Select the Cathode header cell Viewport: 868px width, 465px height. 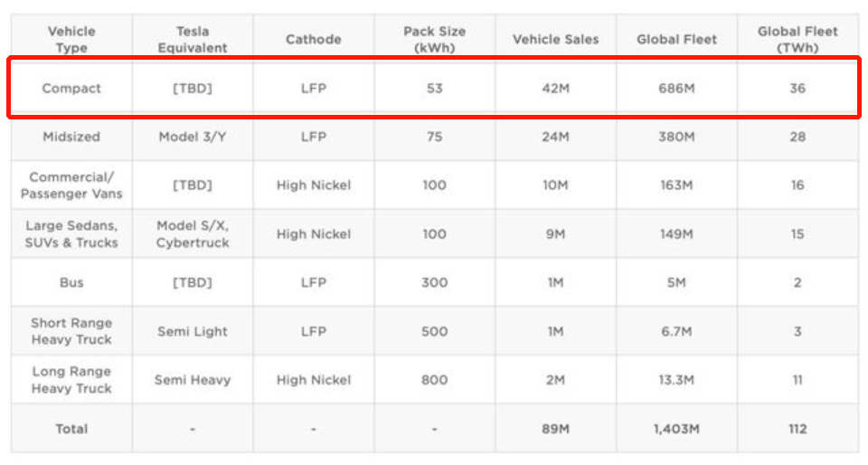click(313, 39)
